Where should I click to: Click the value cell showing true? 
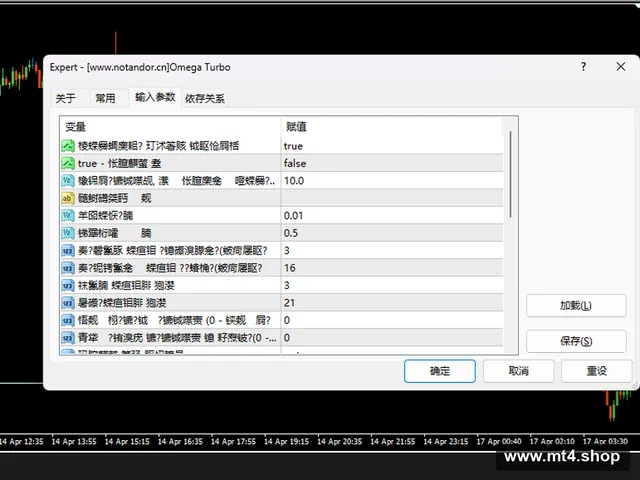point(392,146)
